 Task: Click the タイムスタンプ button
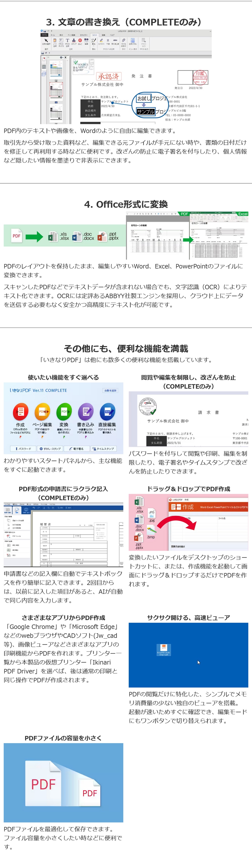103,448
